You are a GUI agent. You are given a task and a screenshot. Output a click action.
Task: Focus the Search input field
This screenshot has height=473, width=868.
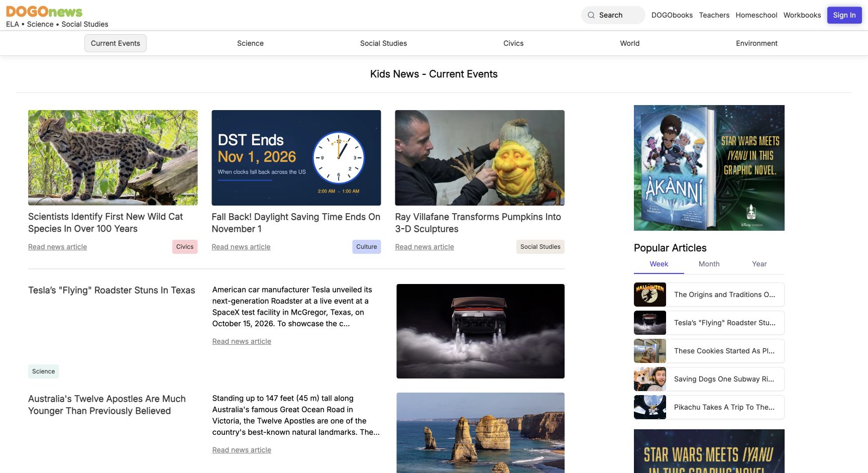point(613,15)
